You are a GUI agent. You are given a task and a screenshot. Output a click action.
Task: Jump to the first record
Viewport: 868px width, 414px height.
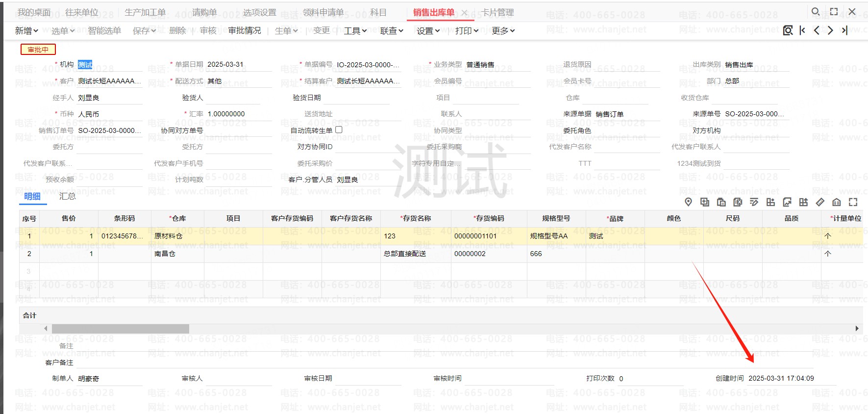(x=802, y=30)
